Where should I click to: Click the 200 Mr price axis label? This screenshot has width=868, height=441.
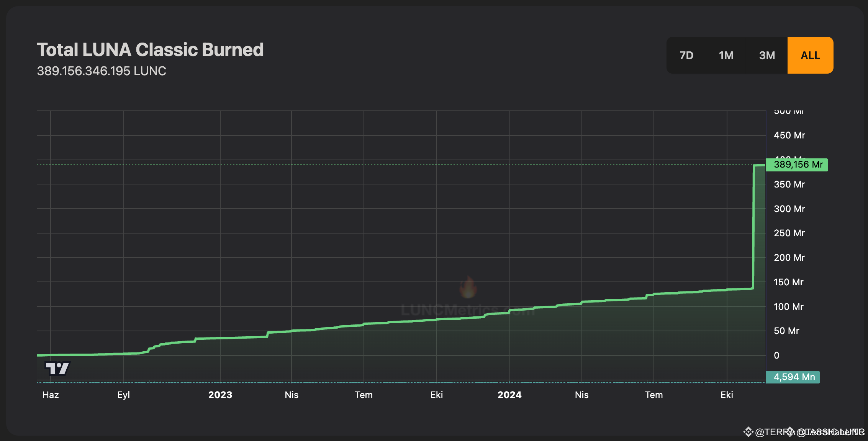tap(789, 258)
